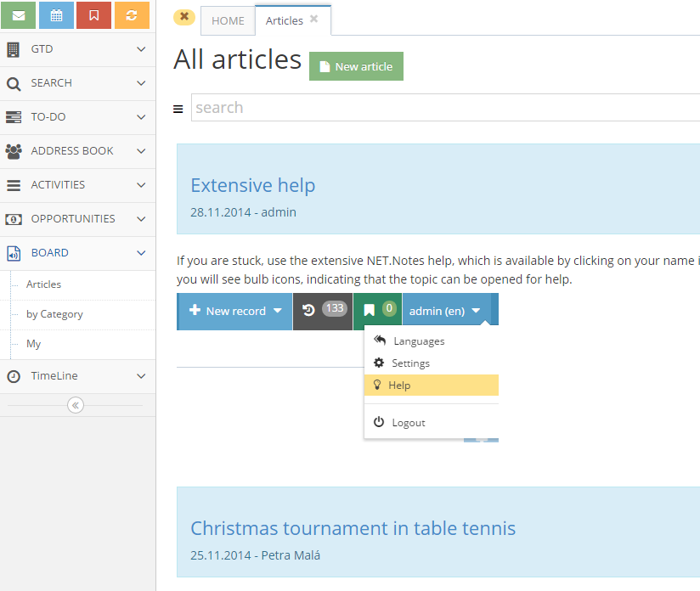Click the SEARCH magnifier icon in sidebar
Image resolution: width=700 pixels, height=591 pixels.
[x=14, y=84]
